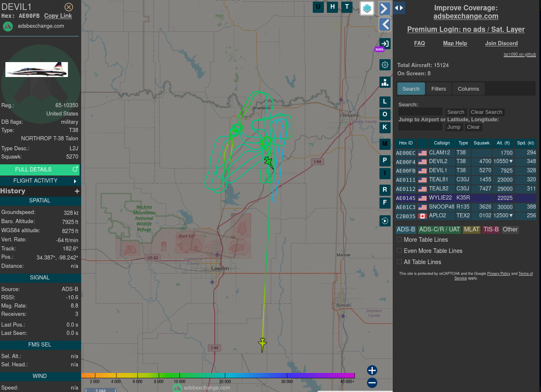Click the adsbexchange logo in left panel
541x392 pixels.
[x=8, y=26]
